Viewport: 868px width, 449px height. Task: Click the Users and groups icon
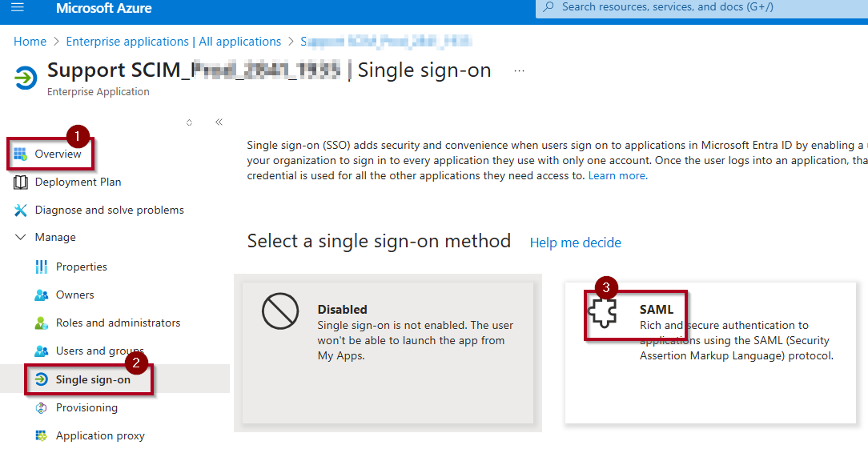click(x=42, y=351)
